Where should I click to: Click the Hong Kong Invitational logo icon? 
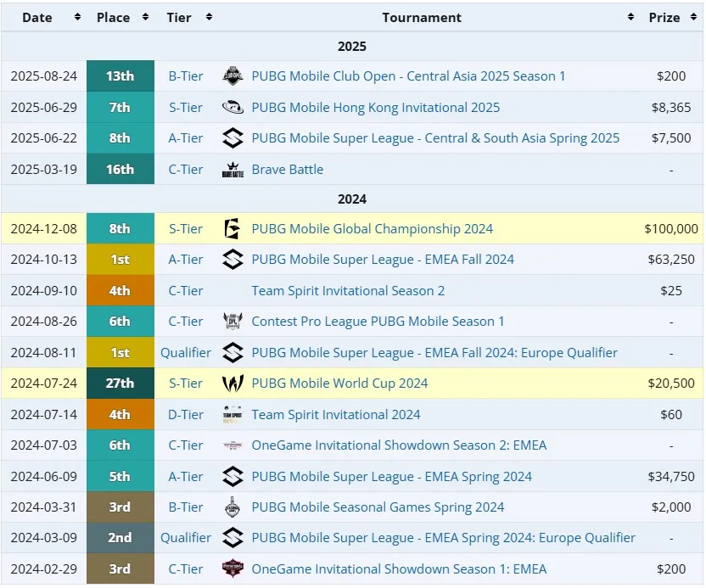233,107
